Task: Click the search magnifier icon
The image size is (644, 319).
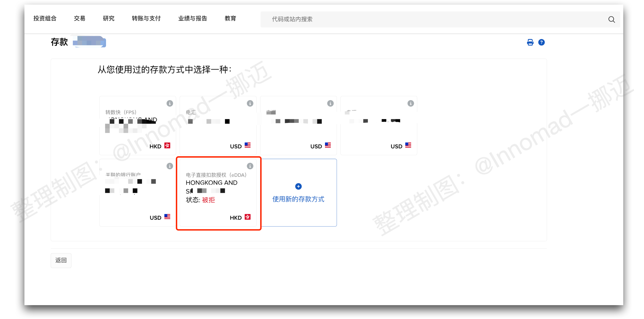Action: pyautogui.click(x=611, y=19)
